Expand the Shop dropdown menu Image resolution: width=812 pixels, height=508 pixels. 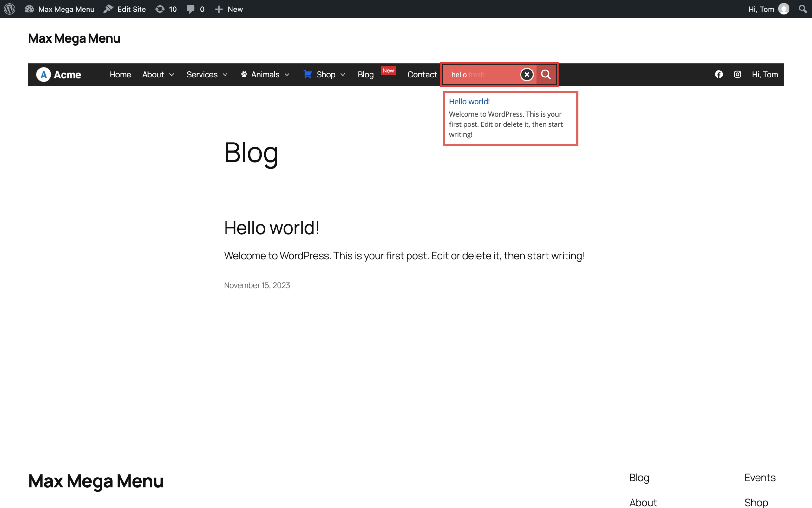324,75
